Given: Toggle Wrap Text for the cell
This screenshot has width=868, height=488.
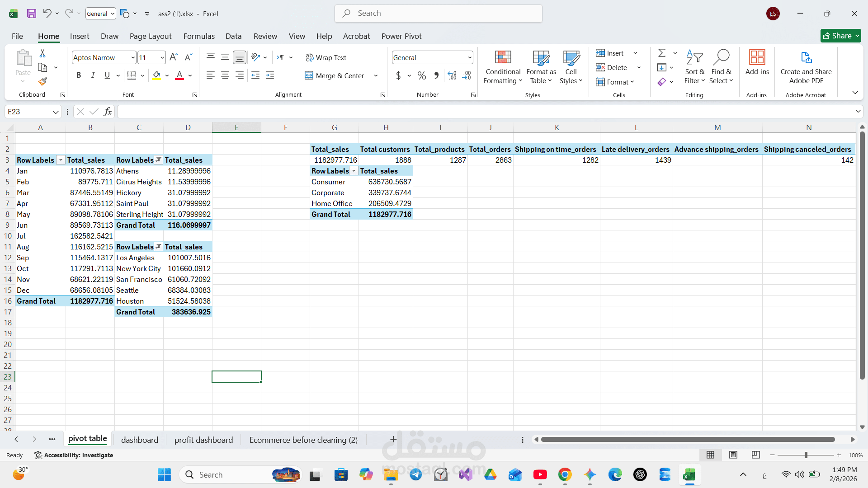Looking at the screenshot, I should (326, 58).
